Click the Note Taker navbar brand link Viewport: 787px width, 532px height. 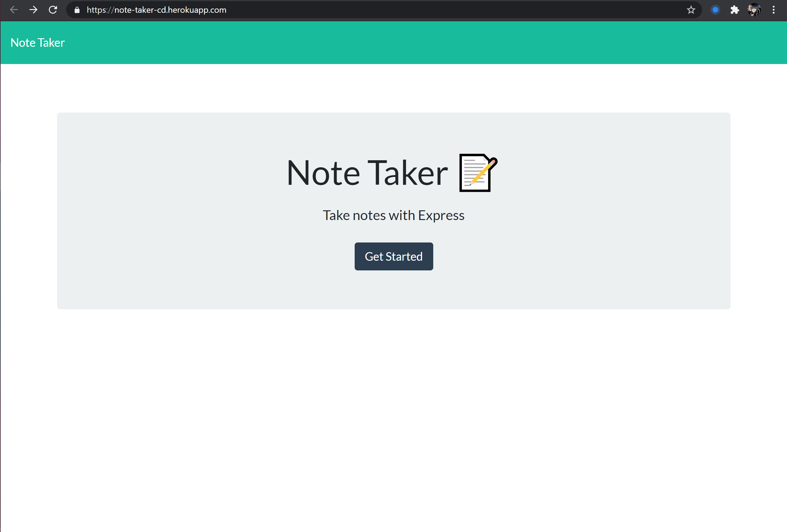pos(38,43)
